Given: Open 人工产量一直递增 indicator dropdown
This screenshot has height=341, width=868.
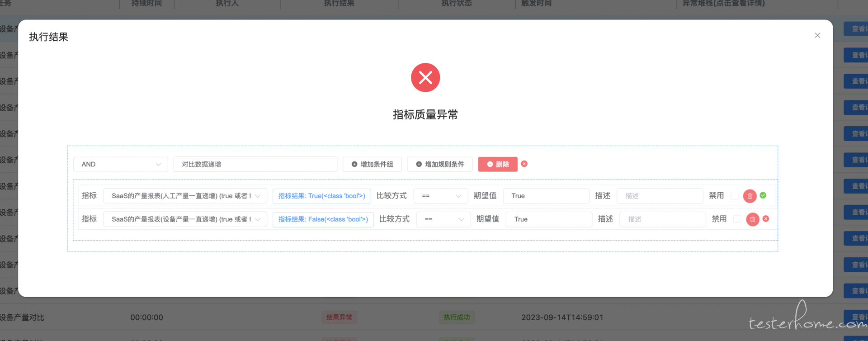Looking at the screenshot, I should point(185,196).
